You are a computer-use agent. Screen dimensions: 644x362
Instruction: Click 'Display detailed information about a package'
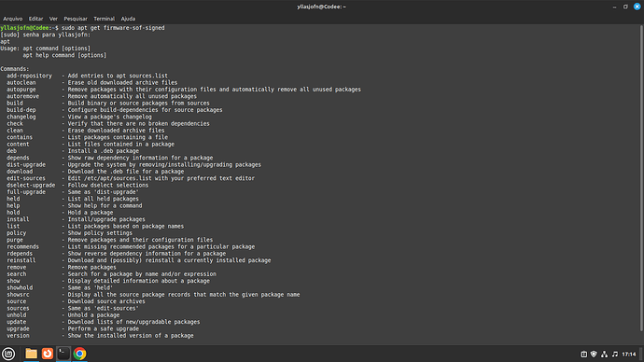(138, 281)
